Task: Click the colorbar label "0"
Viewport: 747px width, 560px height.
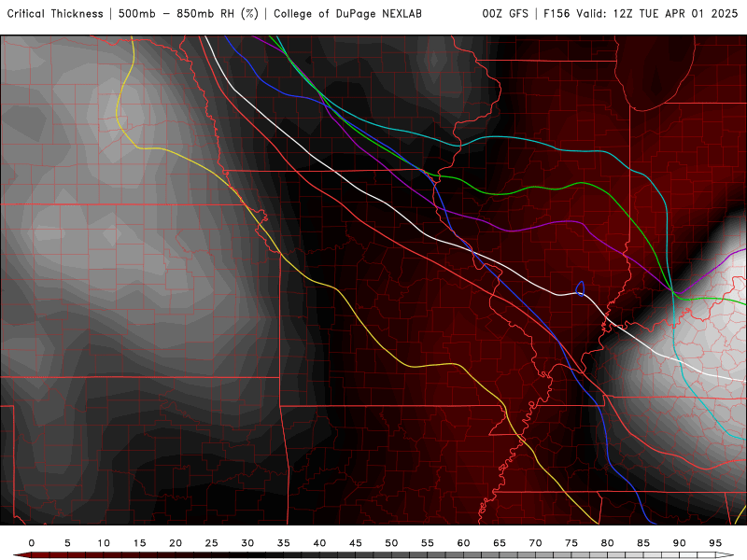Action: (32, 543)
